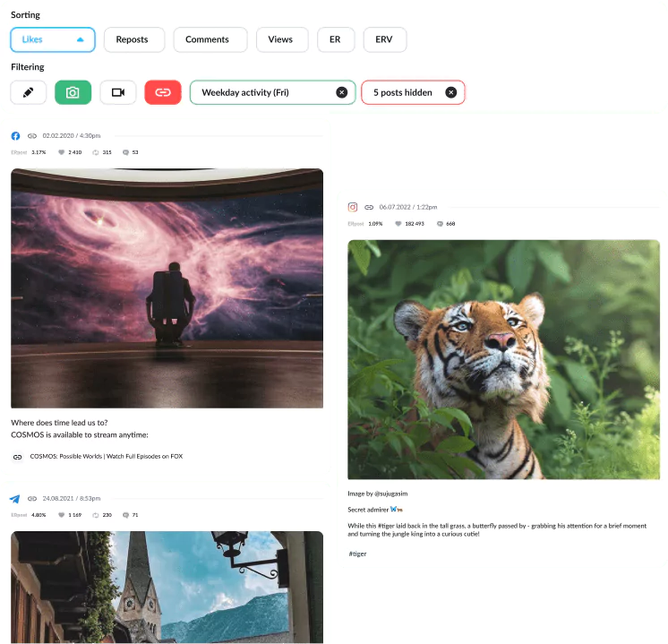Select the '24.08.2021 / 8:53pm' timestamp

coord(72,499)
